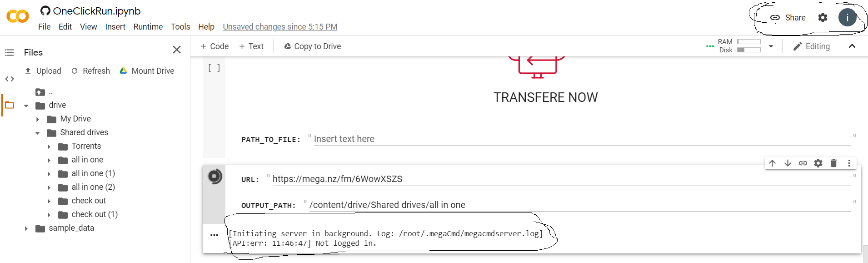Collapse the Shared drives folder
868x263 pixels.
point(38,133)
